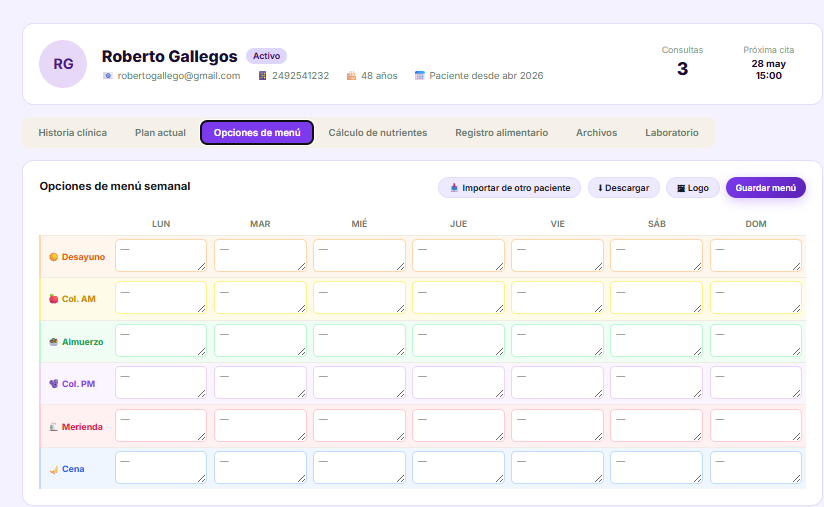Click the Merienda row label
This screenshot has width=824, height=507.
[82, 427]
